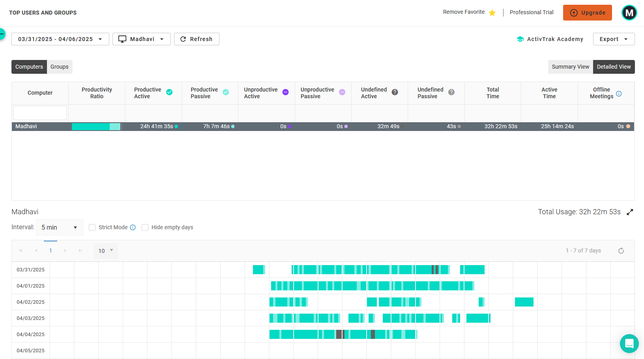Click the Offline Meetings info icon
The width and height of the screenshot is (644, 359).
pos(619,94)
